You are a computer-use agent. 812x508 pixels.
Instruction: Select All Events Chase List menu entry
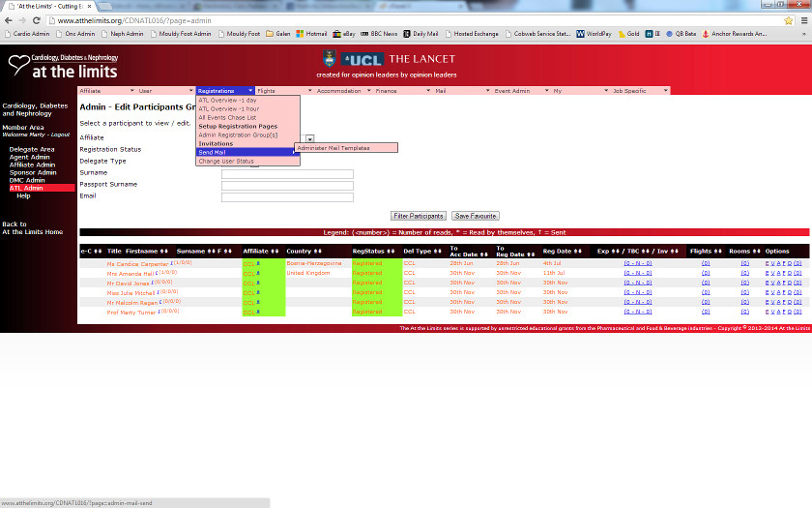pyautogui.click(x=248, y=118)
